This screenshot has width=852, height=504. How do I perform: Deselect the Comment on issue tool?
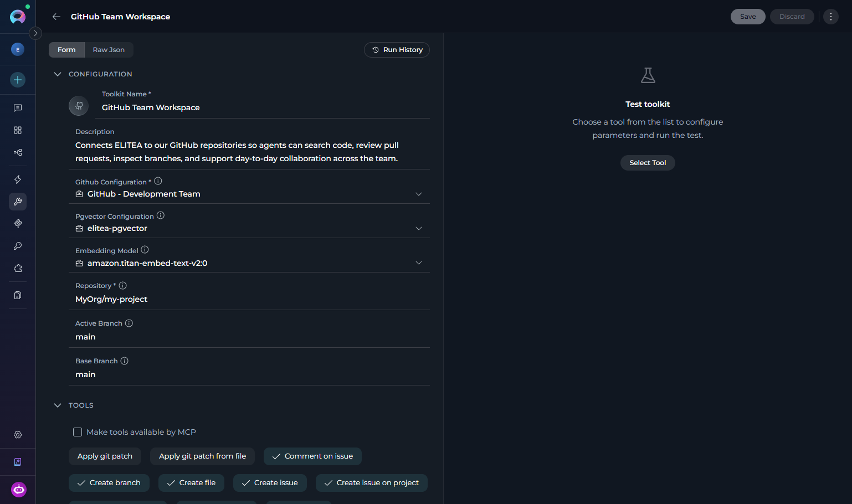tap(312, 456)
